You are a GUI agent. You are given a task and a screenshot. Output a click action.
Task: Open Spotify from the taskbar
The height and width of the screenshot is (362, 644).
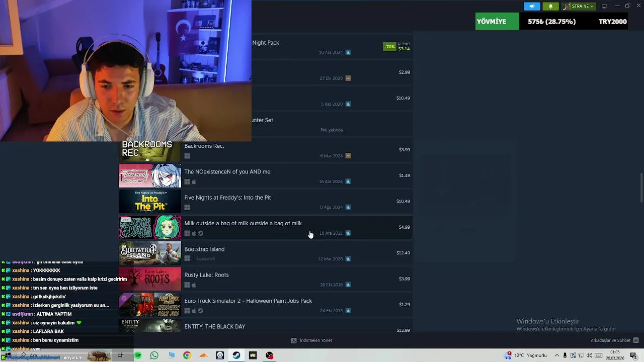click(138, 355)
